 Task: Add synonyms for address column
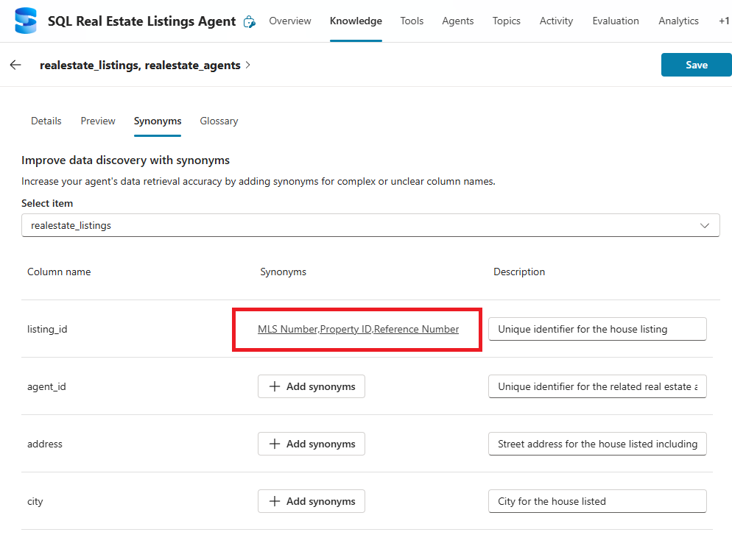coord(312,444)
